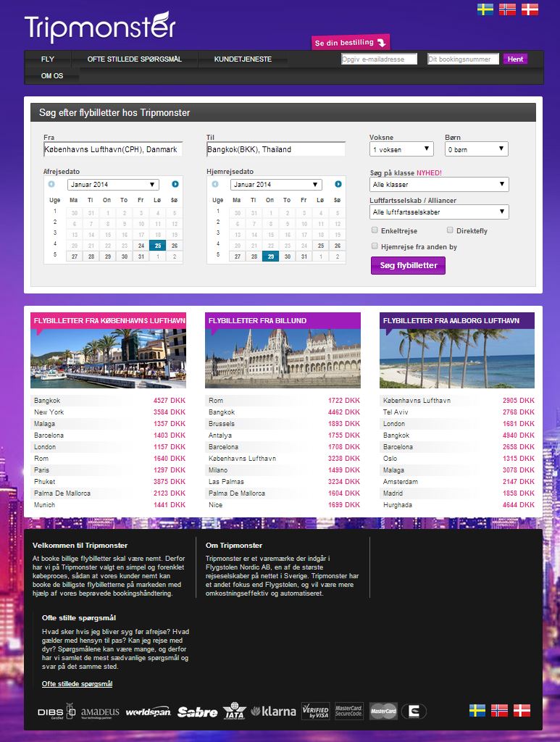Select day 31 in Afrejsedato calendar

[141, 257]
